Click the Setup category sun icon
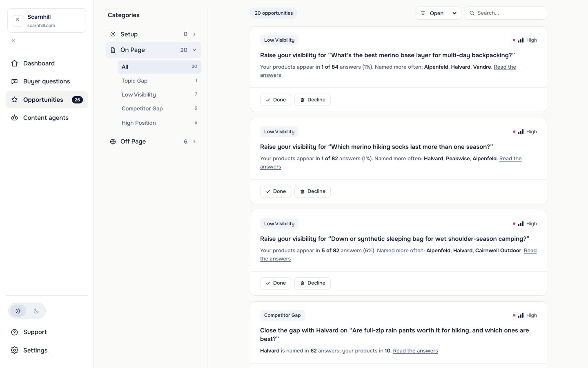The image size is (588, 368). pos(113,34)
